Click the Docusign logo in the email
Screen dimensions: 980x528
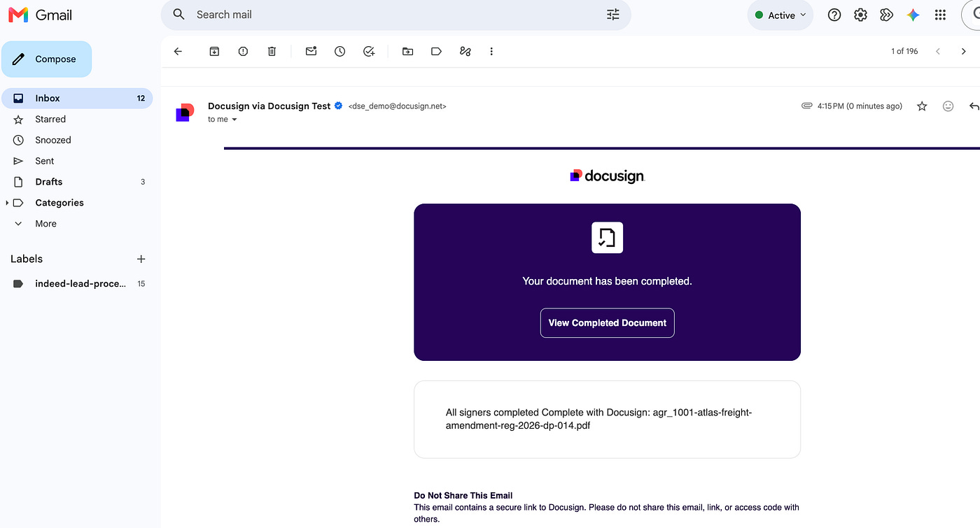pos(607,176)
